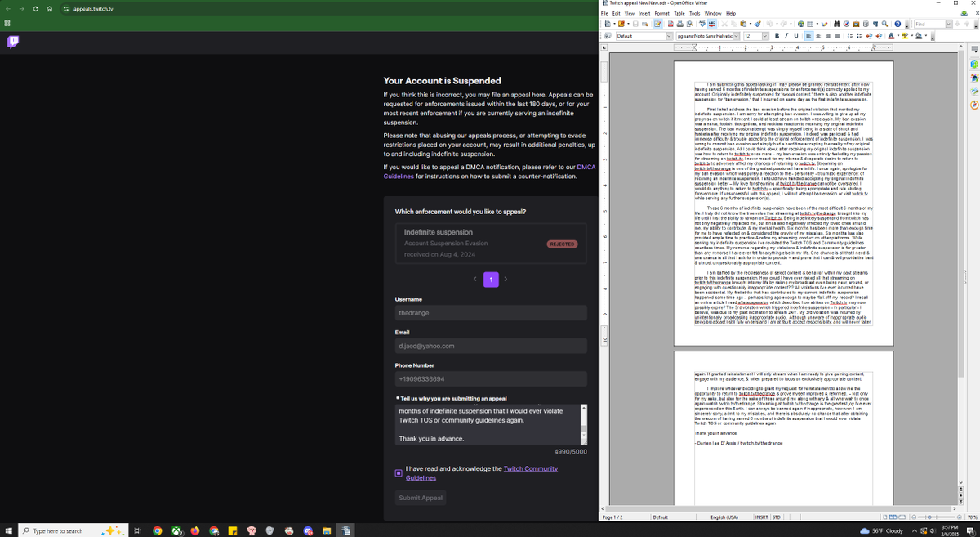
Task: Click the font color A swatch
Action: coord(891,36)
